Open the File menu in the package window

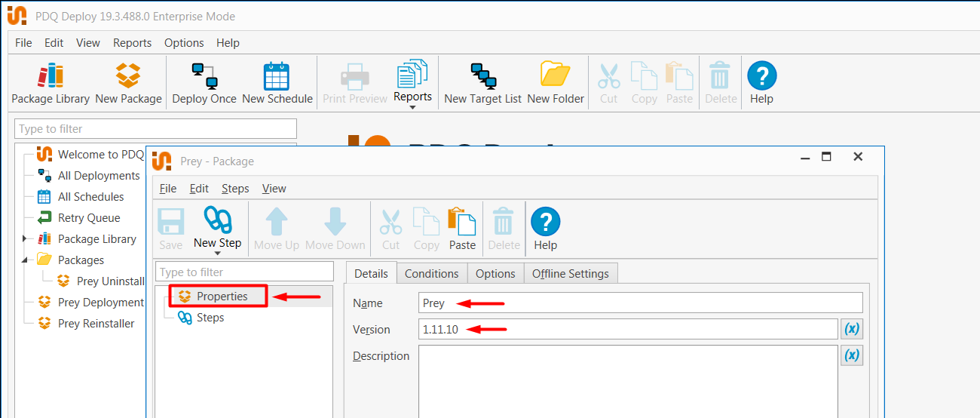tap(168, 189)
